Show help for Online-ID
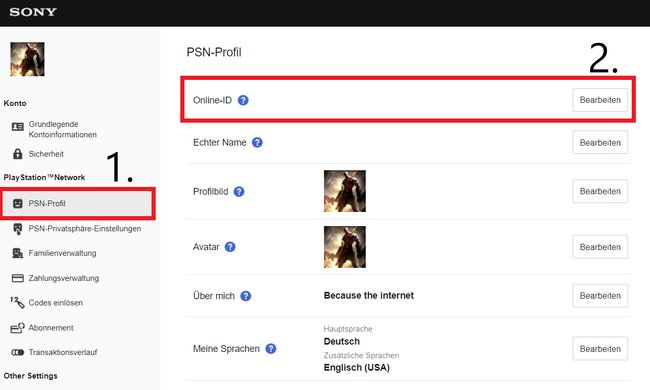This screenshot has width=650, height=390. pyautogui.click(x=243, y=100)
